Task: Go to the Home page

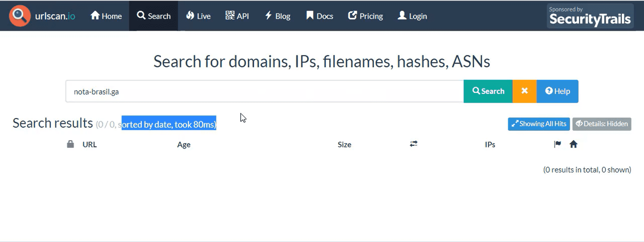Action: click(106, 16)
